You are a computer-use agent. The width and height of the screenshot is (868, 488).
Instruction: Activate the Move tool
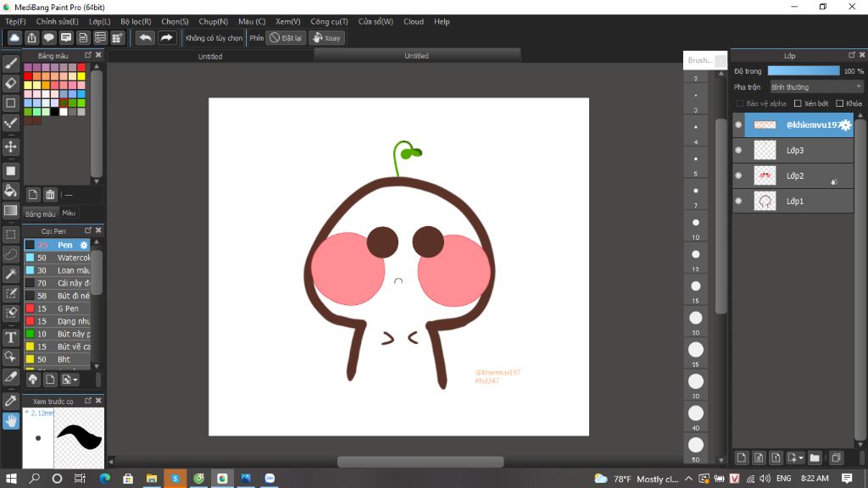point(10,147)
